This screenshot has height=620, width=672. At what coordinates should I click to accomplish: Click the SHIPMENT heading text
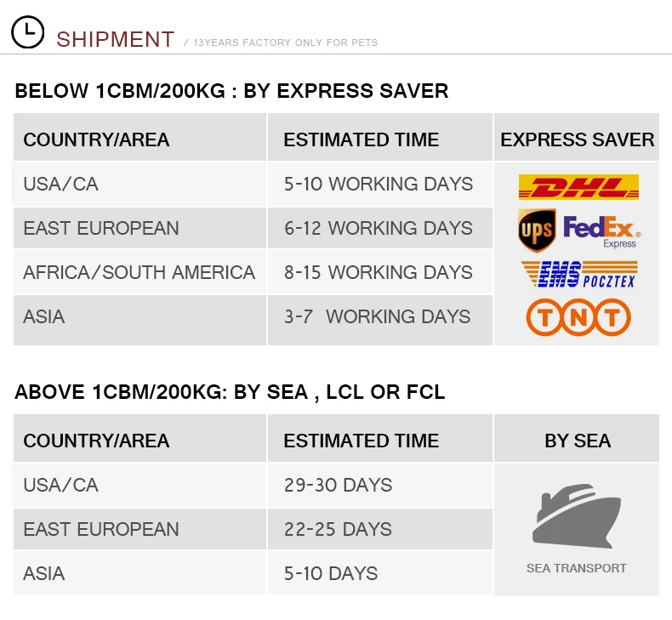[x=115, y=39]
